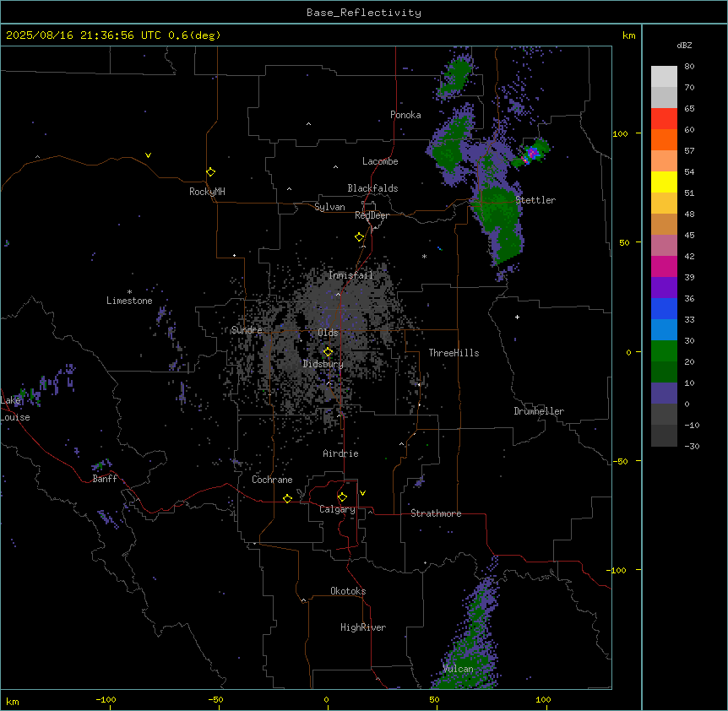Click the yellow diamond marker above RockyMH
The image size is (728, 711).
tap(210, 172)
